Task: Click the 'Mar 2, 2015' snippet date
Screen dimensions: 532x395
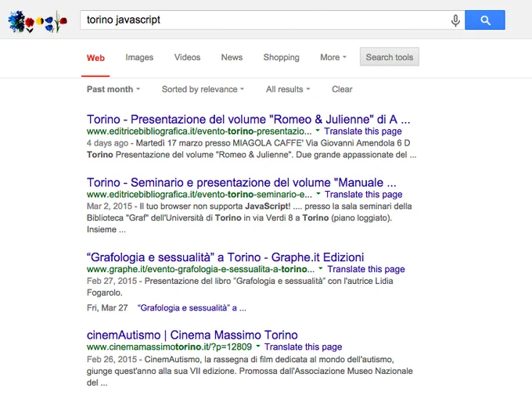Action: tap(110, 206)
